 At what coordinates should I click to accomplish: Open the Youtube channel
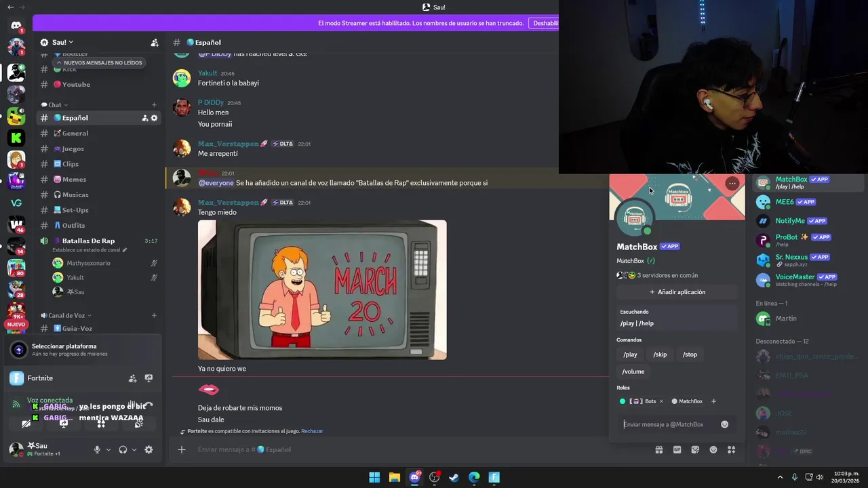[x=100, y=85]
